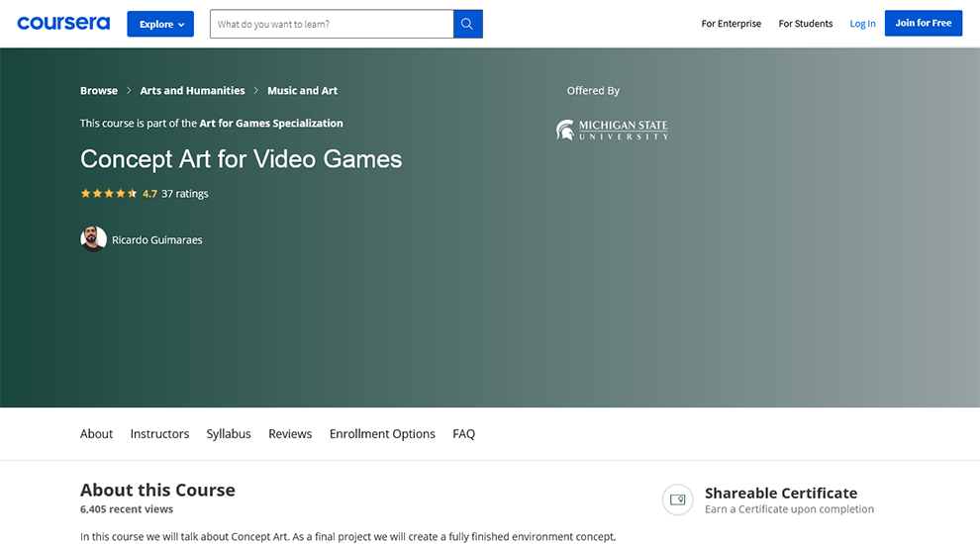Open the Explore dropdown menu
The height and width of the screenshot is (544, 980).
(160, 25)
